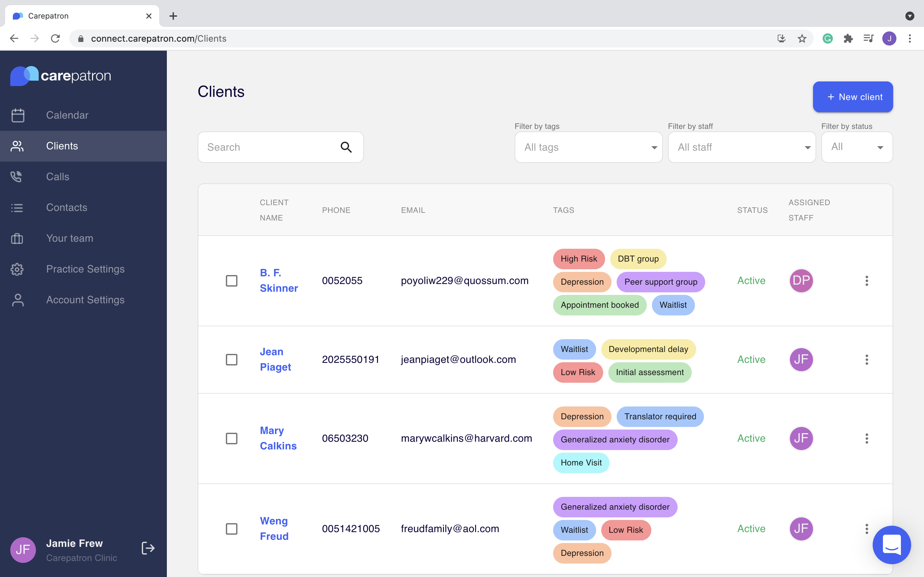The image size is (924, 577).
Task: Tick the checkbox for Jean Piaget
Action: click(x=231, y=359)
